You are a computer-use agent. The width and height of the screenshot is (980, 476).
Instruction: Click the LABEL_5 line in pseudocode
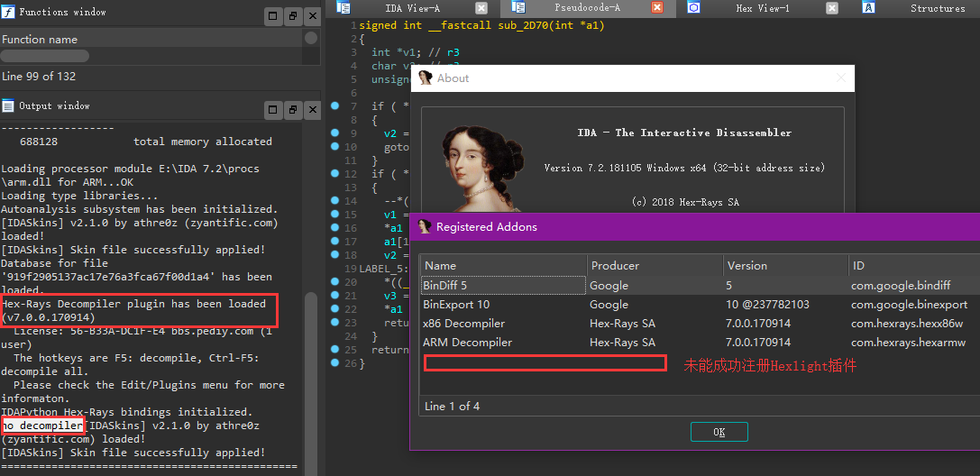click(x=382, y=268)
